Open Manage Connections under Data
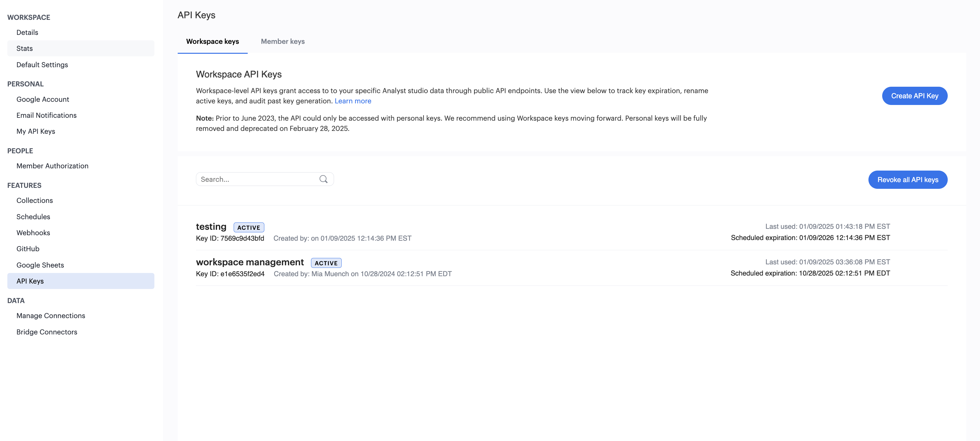Screen dimensions: 980x441 click(x=51, y=315)
